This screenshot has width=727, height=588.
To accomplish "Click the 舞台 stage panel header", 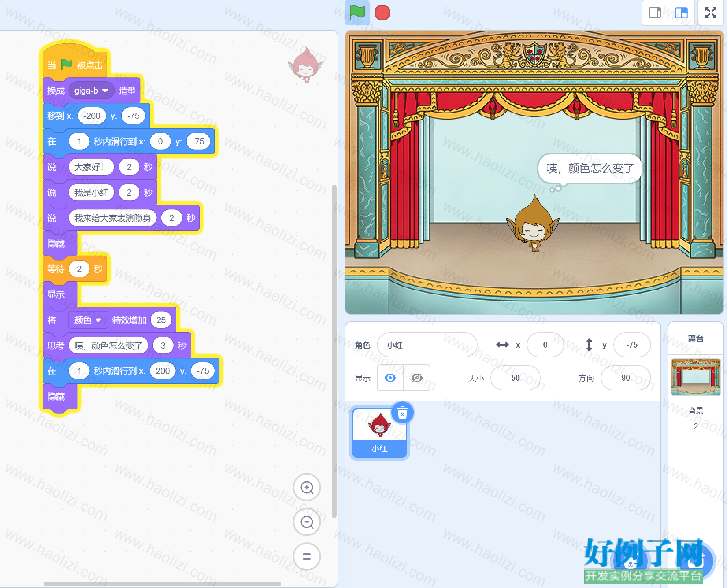I will (696, 338).
